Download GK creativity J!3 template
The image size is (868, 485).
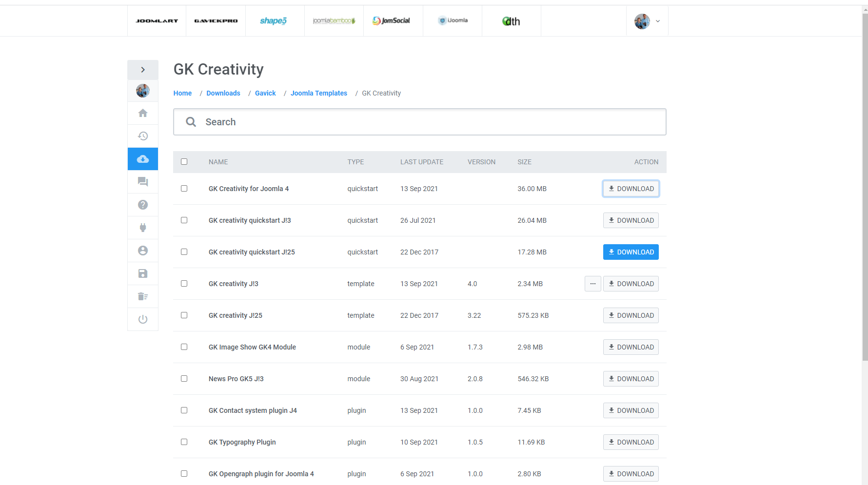631,284
